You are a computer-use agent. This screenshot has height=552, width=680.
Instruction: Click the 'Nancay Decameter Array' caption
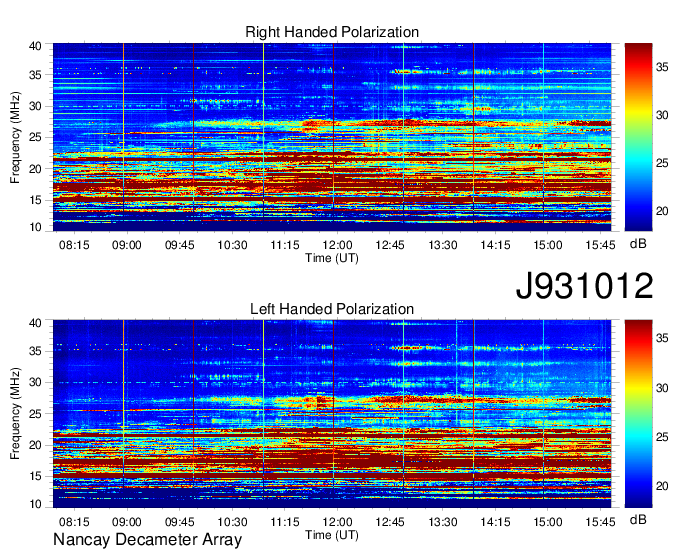pos(147,540)
